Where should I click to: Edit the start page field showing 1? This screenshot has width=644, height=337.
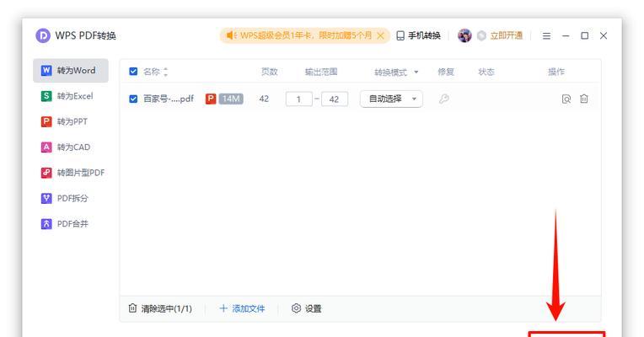click(299, 99)
